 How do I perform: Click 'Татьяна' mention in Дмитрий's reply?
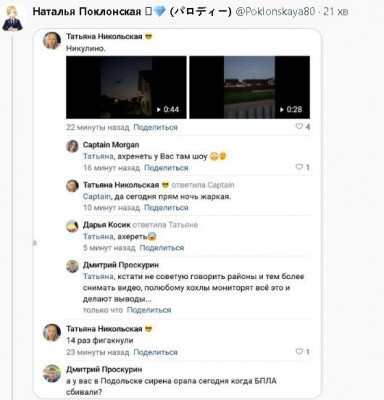click(98, 276)
